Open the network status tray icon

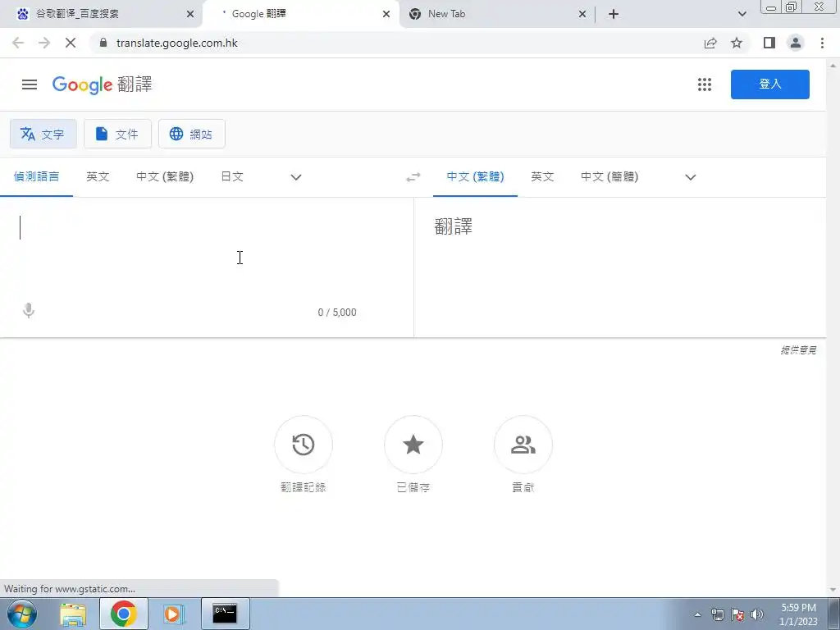tap(717, 614)
